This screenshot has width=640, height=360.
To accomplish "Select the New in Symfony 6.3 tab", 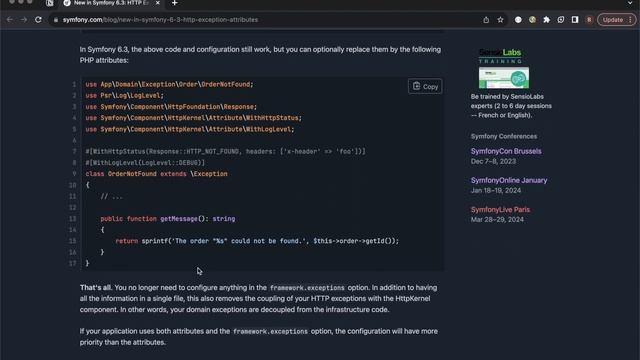I will 111,3.
